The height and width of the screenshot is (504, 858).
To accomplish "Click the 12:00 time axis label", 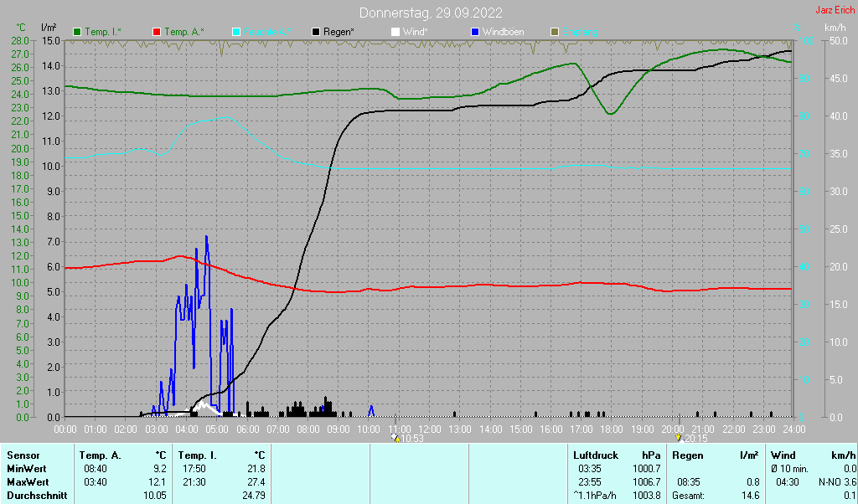I will point(429,429).
